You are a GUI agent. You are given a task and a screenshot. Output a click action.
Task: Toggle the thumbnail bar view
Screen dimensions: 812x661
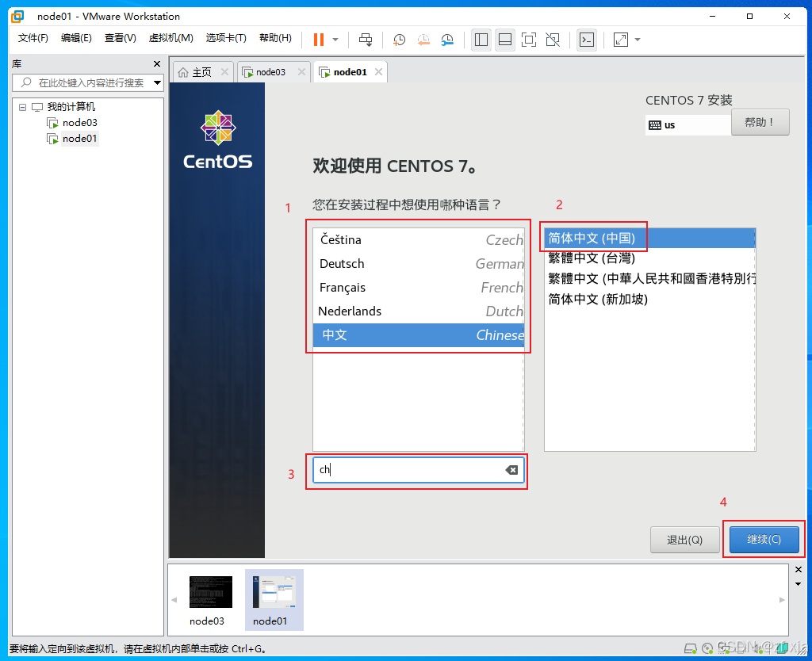pyautogui.click(x=505, y=40)
